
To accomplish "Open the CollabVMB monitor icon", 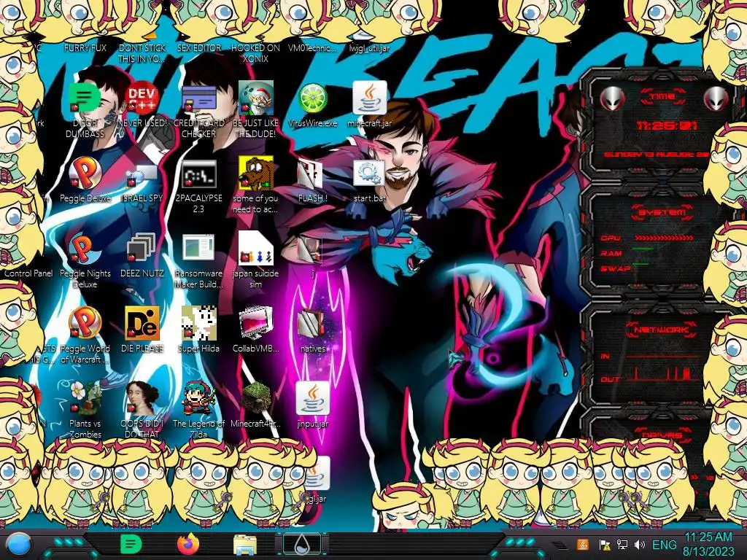I will click(256, 324).
